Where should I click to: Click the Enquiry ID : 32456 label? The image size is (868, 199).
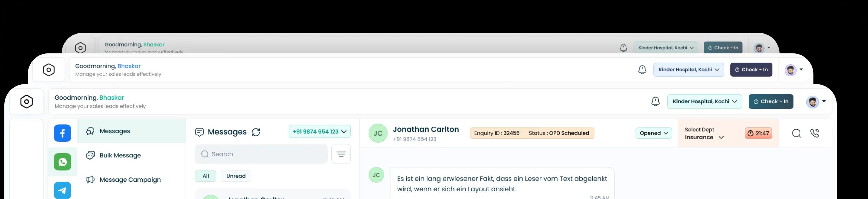pos(497,133)
